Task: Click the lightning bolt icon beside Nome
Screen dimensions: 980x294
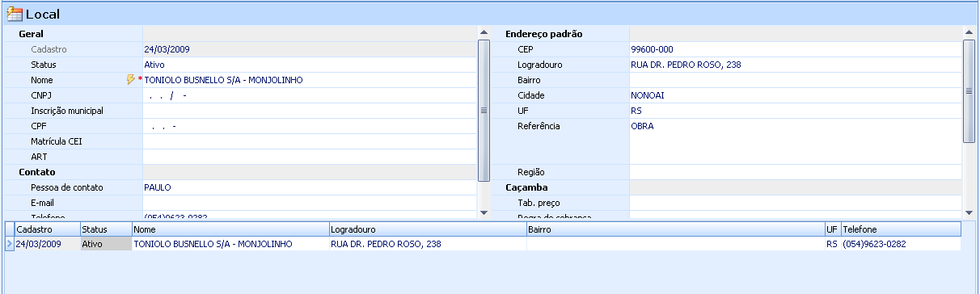Action: (131, 80)
